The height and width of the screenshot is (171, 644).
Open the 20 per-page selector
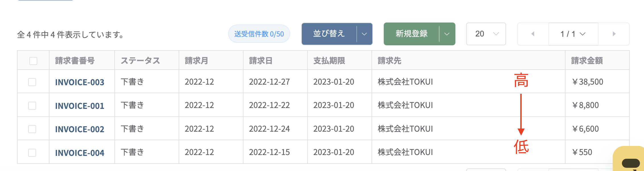click(x=486, y=34)
